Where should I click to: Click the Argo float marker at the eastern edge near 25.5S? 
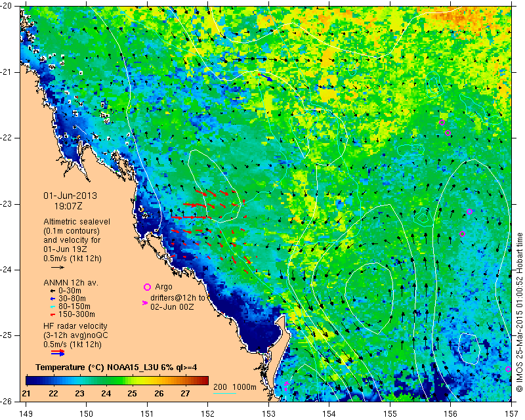point(508,369)
